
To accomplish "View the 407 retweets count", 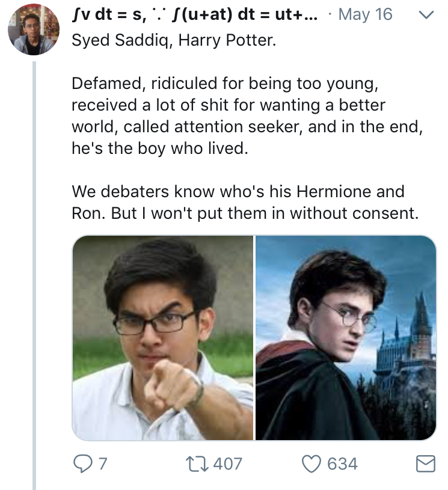I will (x=228, y=464).
